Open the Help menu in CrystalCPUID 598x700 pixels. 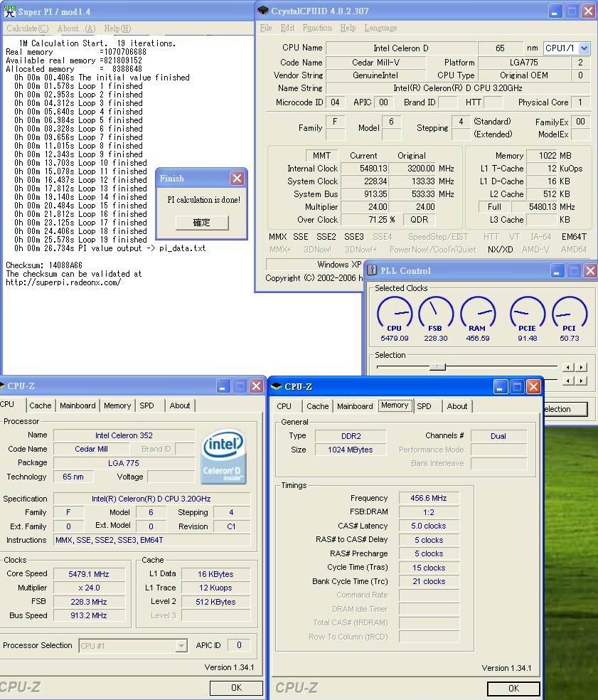pyautogui.click(x=348, y=28)
